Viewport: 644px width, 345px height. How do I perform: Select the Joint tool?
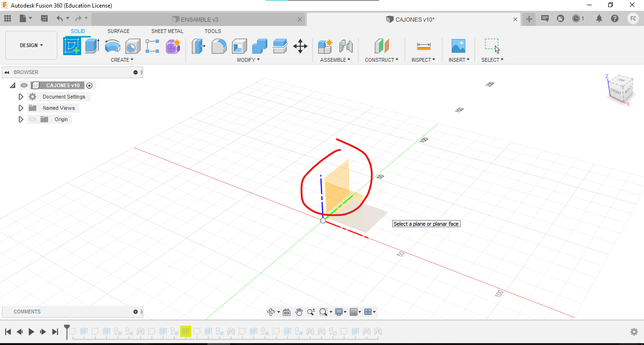point(346,46)
